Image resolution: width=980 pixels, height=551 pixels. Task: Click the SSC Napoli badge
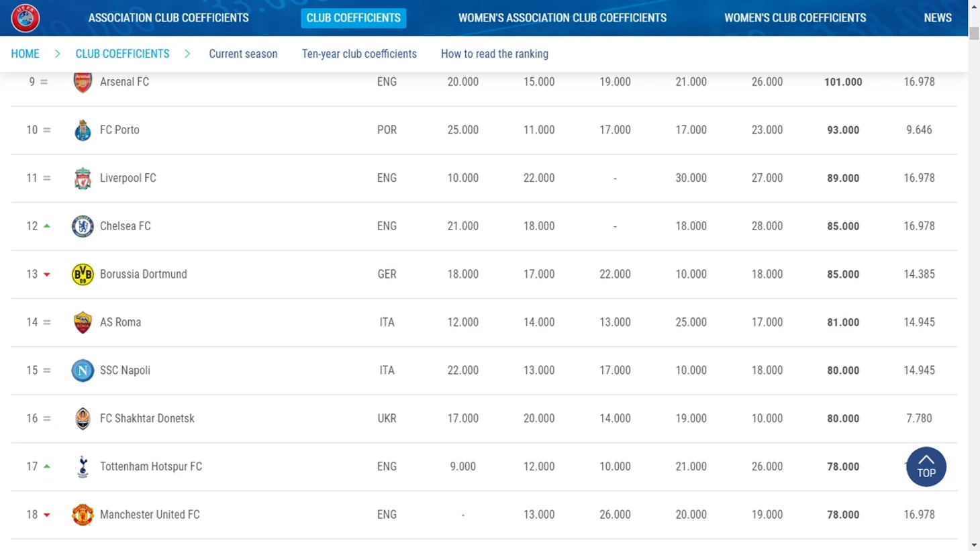[x=83, y=370]
